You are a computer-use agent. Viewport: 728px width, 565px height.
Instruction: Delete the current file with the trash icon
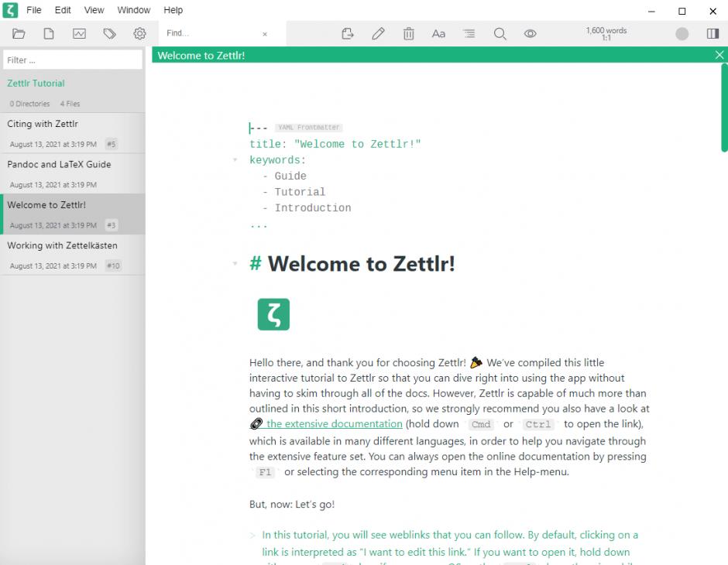tap(408, 33)
